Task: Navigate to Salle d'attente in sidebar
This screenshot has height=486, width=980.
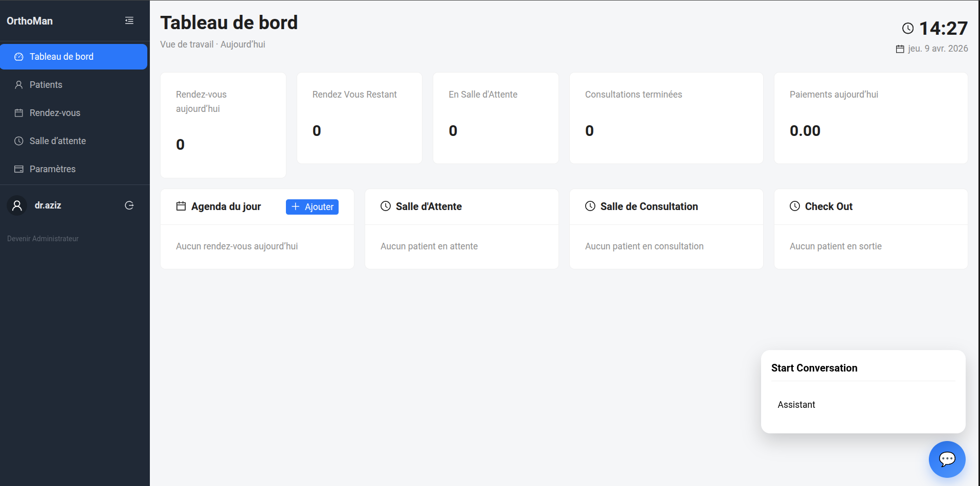Action: [x=74, y=141]
